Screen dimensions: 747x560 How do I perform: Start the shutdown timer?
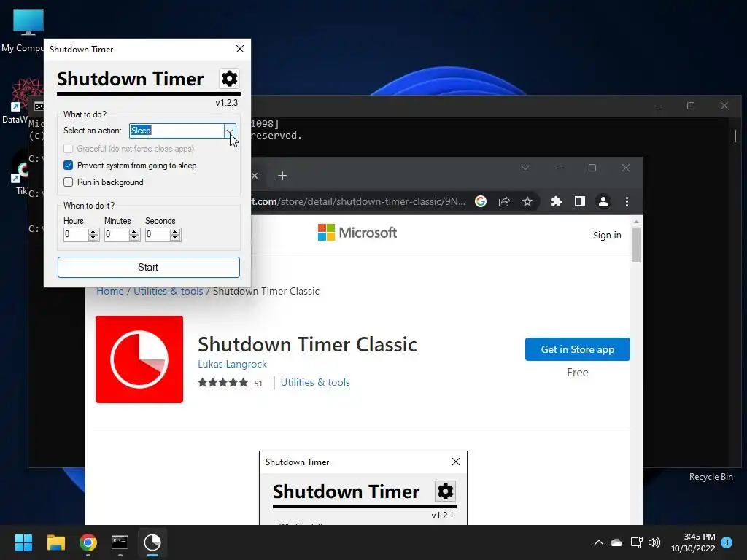click(149, 267)
